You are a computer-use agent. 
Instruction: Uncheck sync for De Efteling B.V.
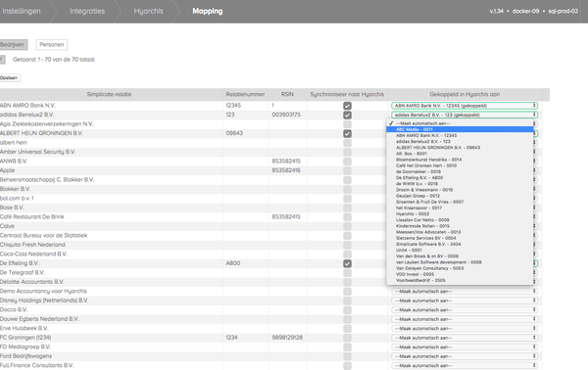coord(347,263)
